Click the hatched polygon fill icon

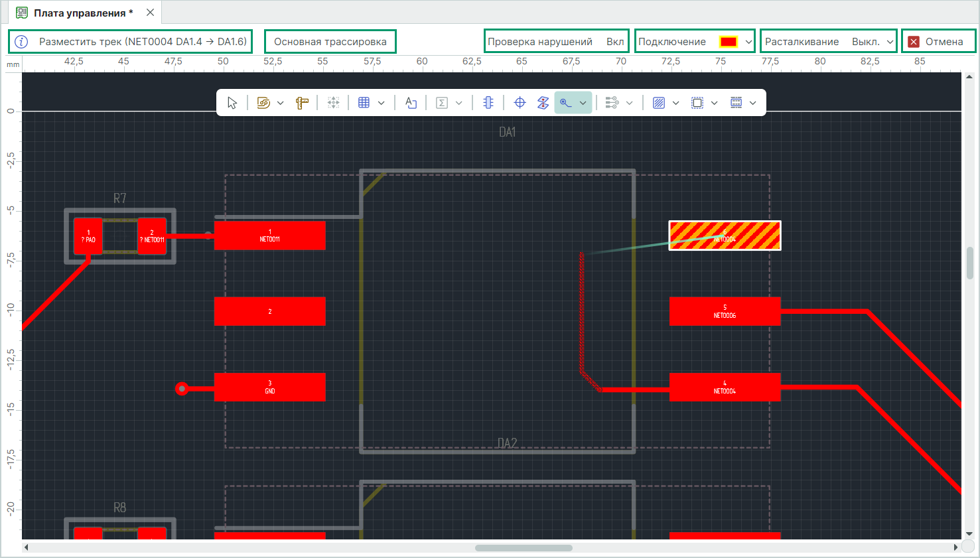pos(659,103)
